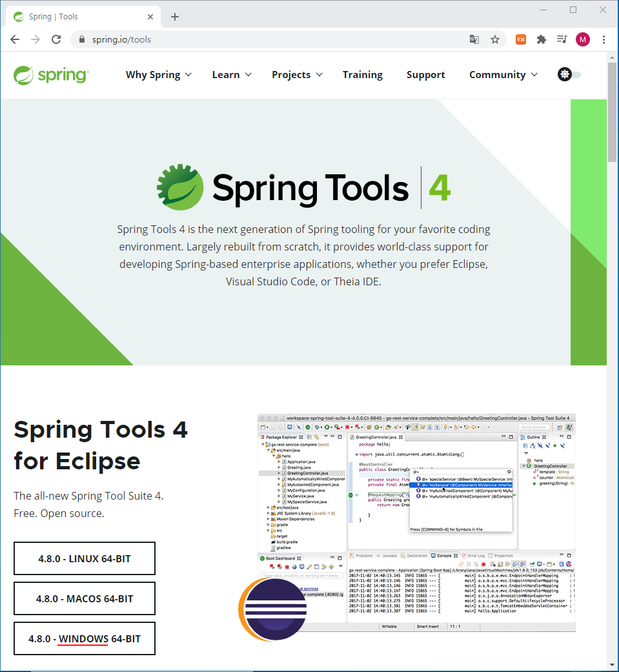The image size is (619, 672).
Task: Click the browser forward arrow
Action: pos(36,39)
